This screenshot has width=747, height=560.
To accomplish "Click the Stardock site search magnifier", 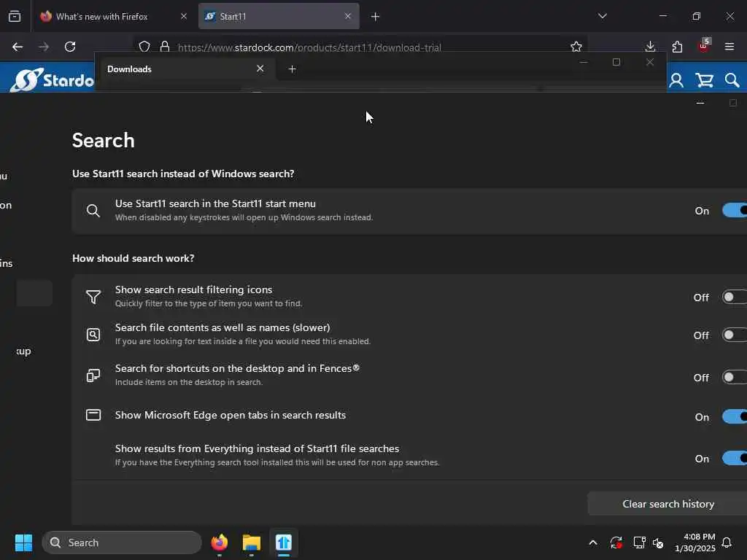I will pos(732,80).
